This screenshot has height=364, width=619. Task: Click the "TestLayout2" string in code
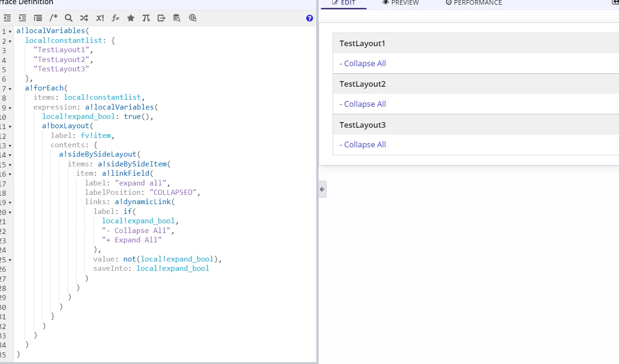(x=61, y=59)
